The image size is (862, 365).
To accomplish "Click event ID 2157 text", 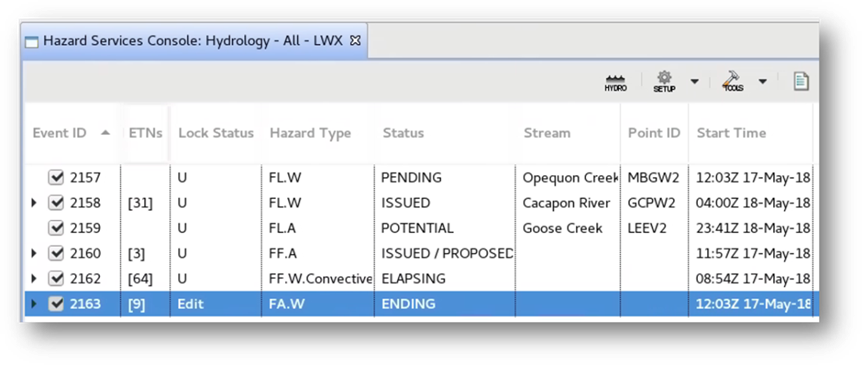I will 86,178.
